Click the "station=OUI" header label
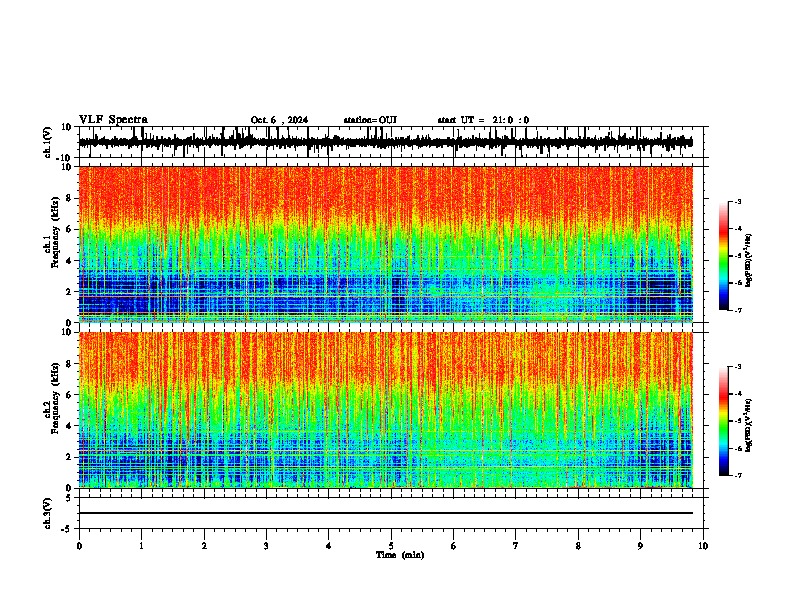Screen dimensions: 792x612 click(x=370, y=120)
